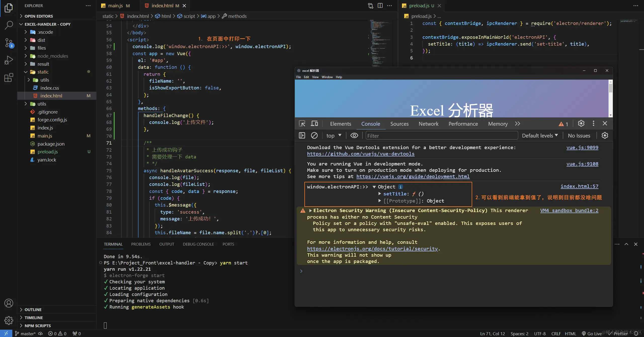Expand the [[Prototype]] entry in console
This screenshot has height=337, width=644.
coord(380,201)
